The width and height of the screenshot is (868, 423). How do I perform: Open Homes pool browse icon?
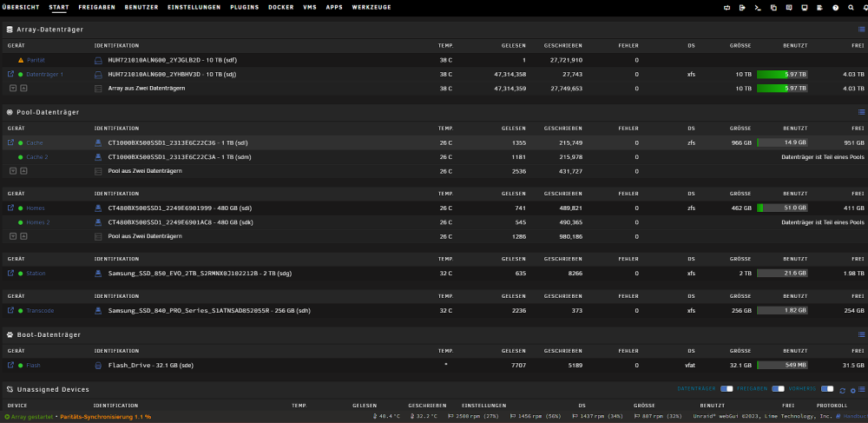click(10, 208)
